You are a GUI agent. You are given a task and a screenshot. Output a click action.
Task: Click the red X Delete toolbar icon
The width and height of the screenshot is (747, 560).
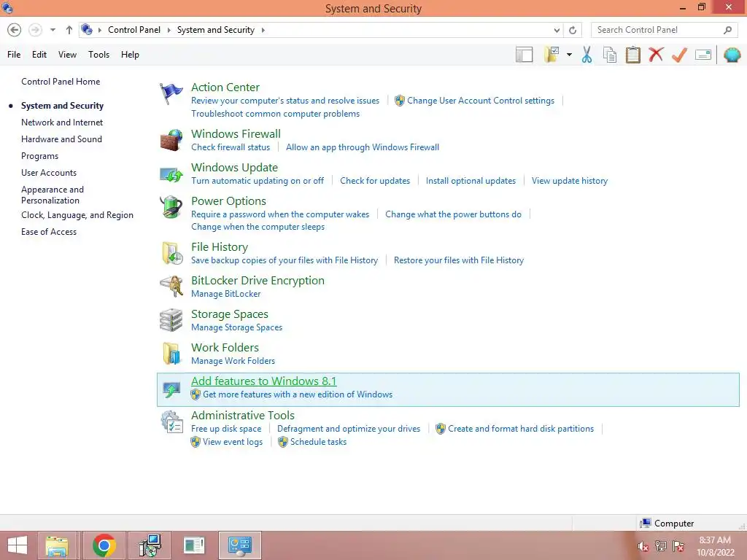pyautogui.click(x=656, y=54)
